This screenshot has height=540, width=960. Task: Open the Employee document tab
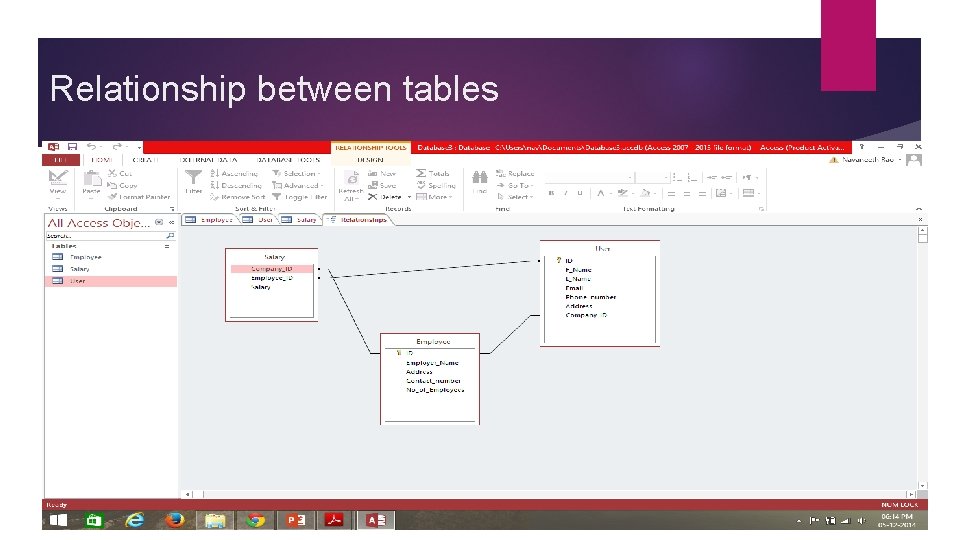[x=210, y=220]
